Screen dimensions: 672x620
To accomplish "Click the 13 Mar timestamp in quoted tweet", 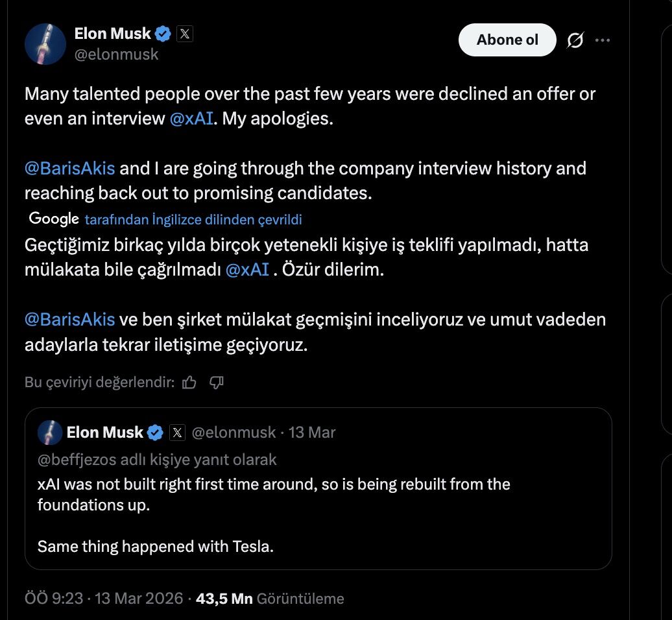I will pos(313,432).
